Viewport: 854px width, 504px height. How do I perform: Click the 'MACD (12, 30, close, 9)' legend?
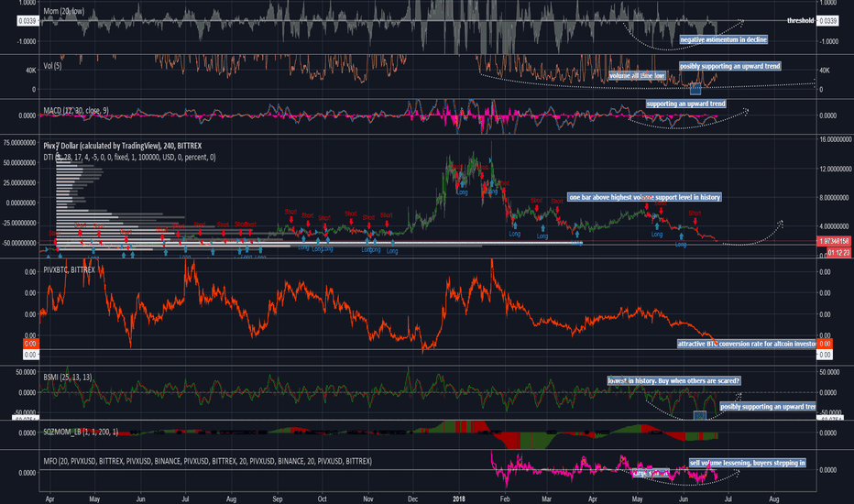pyautogui.click(x=76, y=111)
